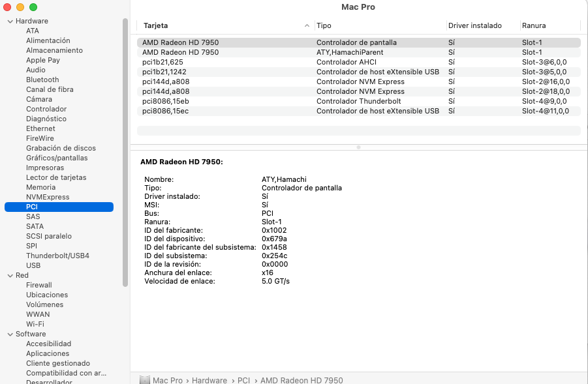Collapse the Hardware section chevron

pyautogui.click(x=10, y=22)
